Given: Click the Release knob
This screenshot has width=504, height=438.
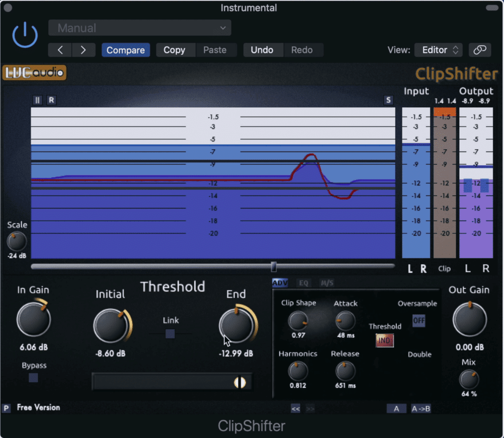Looking at the screenshot, I should tap(345, 371).
